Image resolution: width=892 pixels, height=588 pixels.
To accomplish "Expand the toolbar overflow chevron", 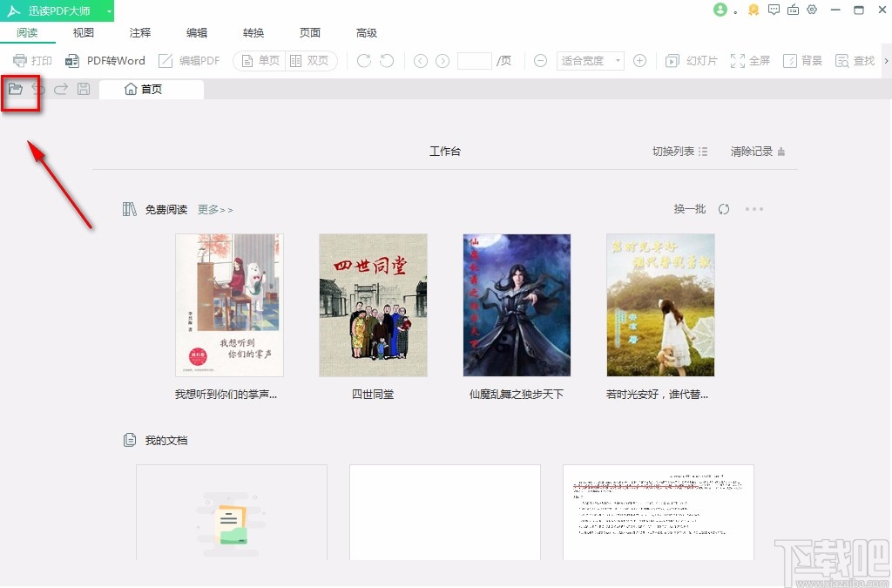I will click(x=887, y=60).
